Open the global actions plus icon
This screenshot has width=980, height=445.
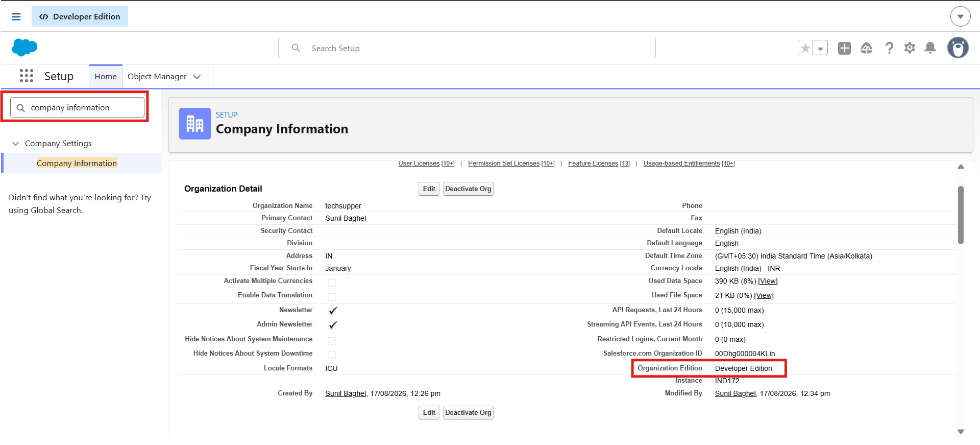click(844, 48)
